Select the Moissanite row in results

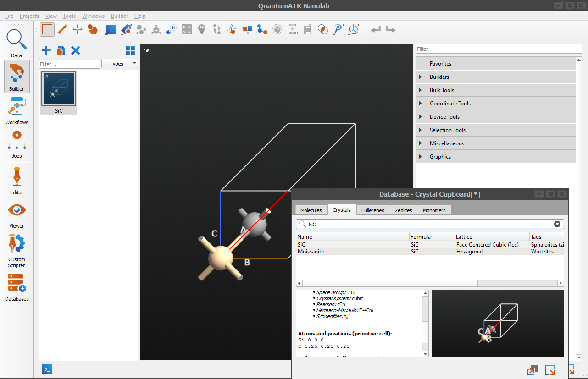(430, 252)
